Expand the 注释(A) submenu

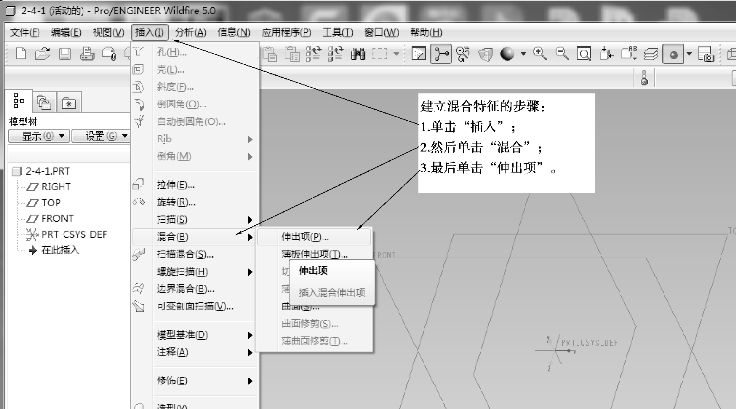[195, 352]
